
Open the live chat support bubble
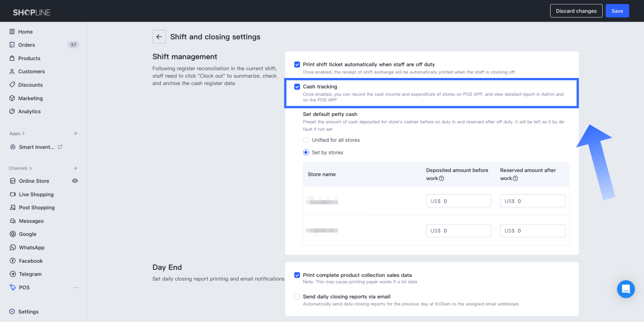tap(626, 289)
